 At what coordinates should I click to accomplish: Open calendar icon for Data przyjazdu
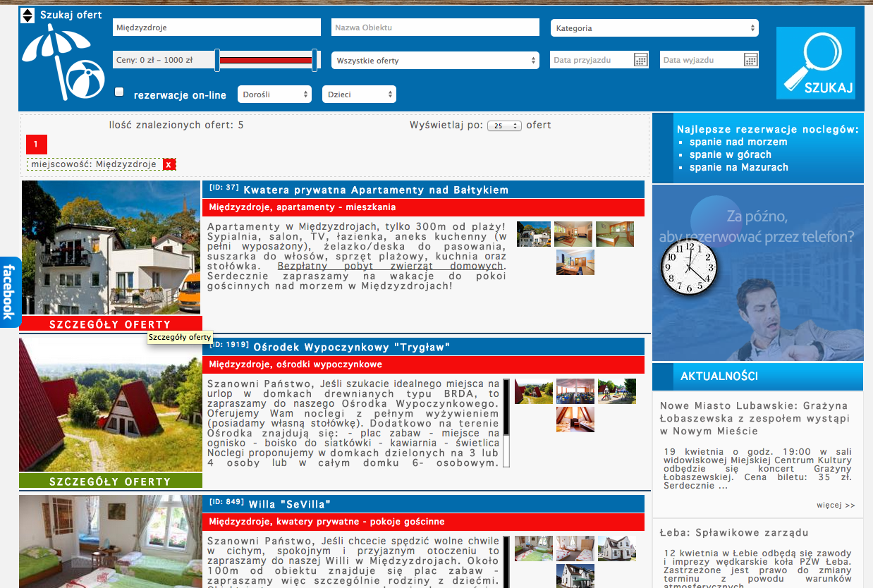click(640, 60)
